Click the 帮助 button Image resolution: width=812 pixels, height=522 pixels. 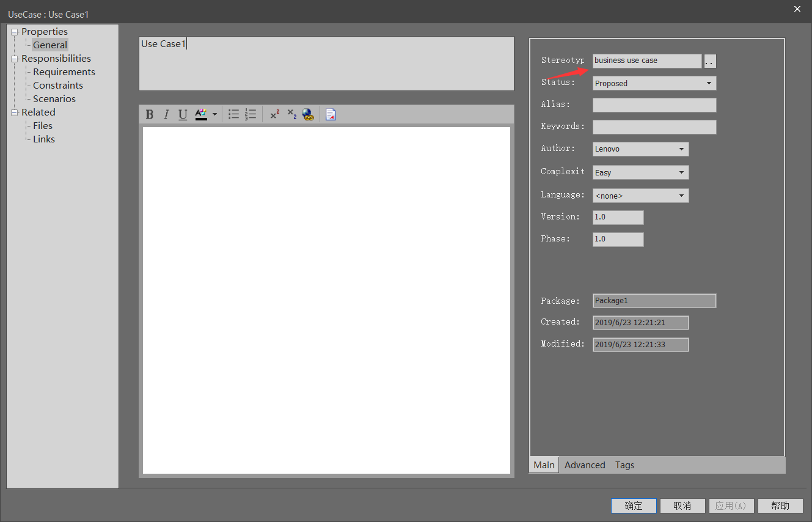(x=780, y=505)
